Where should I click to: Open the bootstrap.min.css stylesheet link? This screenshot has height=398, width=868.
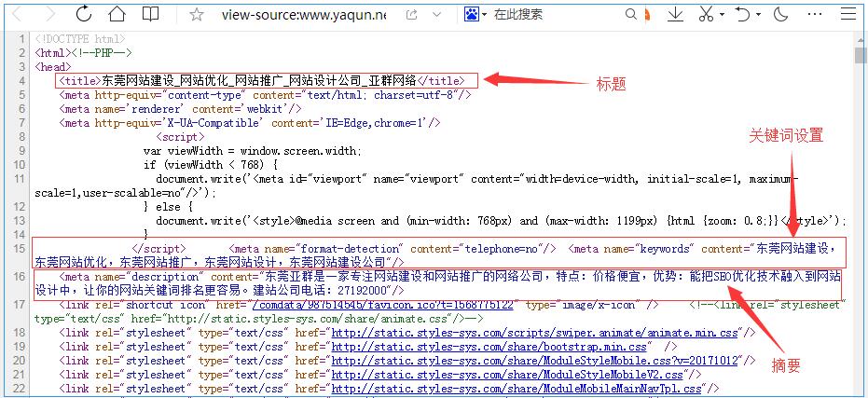click(489, 347)
